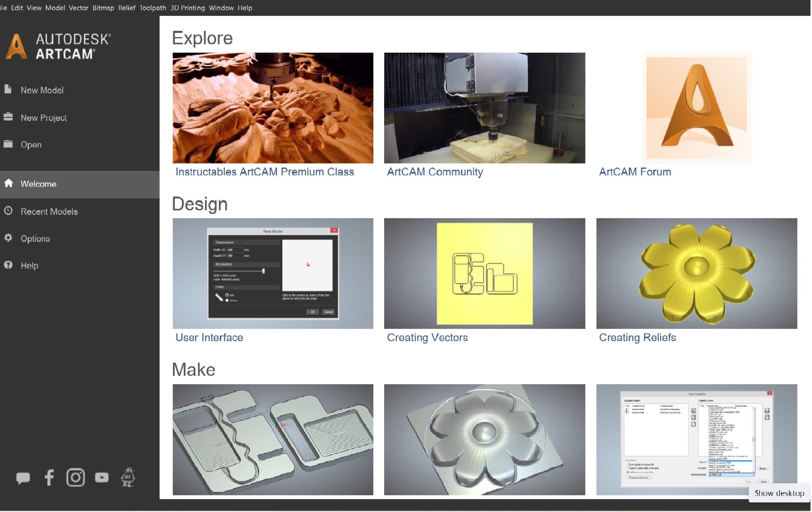Click the Open folder icon
The height and width of the screenshot is (512, 812).
[x=8, y=144]
